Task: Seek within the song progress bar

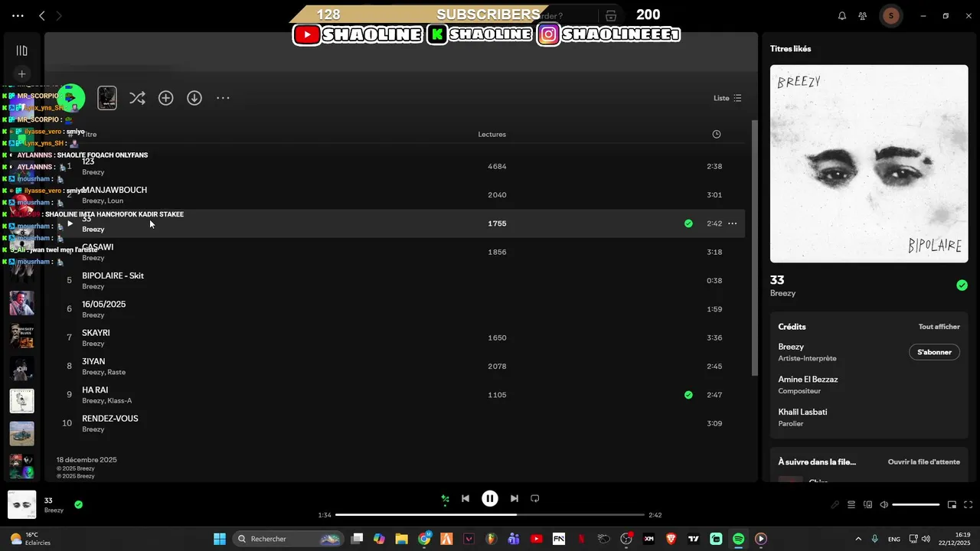Action: 490,515
